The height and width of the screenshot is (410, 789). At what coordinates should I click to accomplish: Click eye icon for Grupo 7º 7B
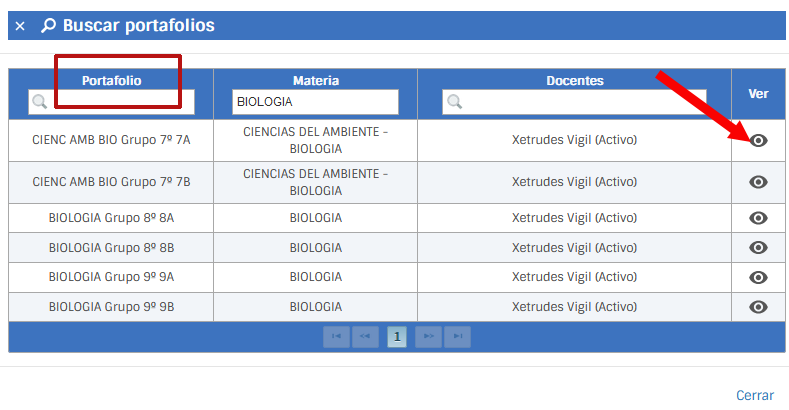point(759,182)
